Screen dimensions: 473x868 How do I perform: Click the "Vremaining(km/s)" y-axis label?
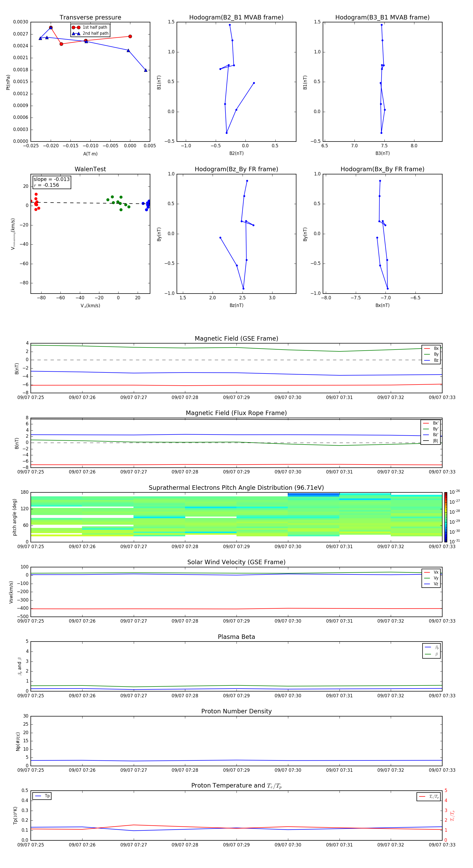(13, 234)
